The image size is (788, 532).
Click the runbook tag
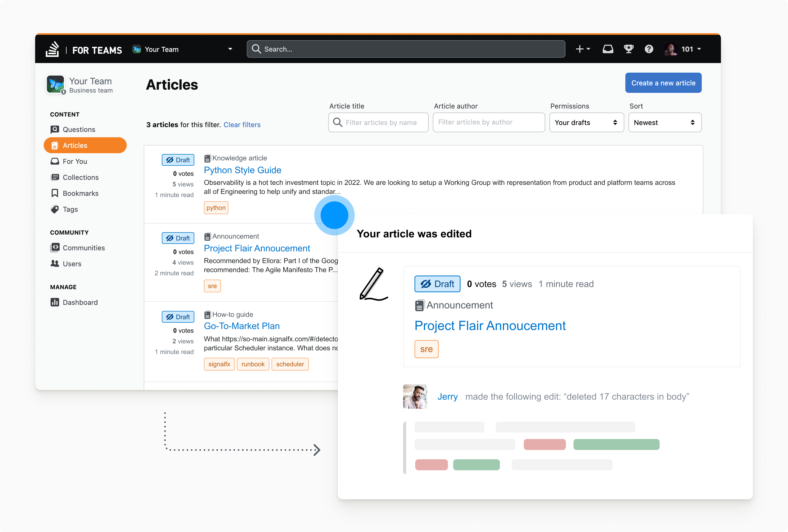[253, 364]
